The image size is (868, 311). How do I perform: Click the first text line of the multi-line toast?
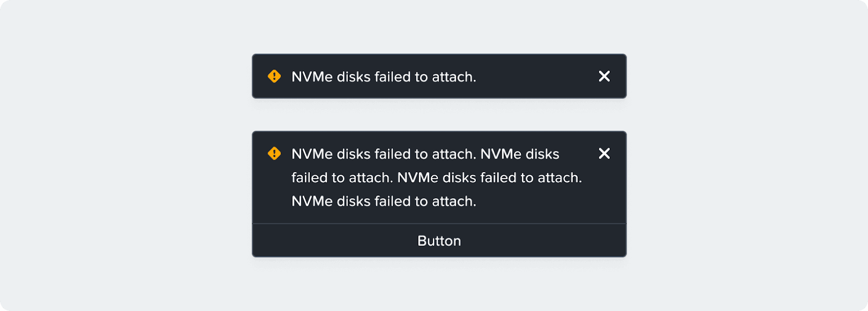click(425, 154)
